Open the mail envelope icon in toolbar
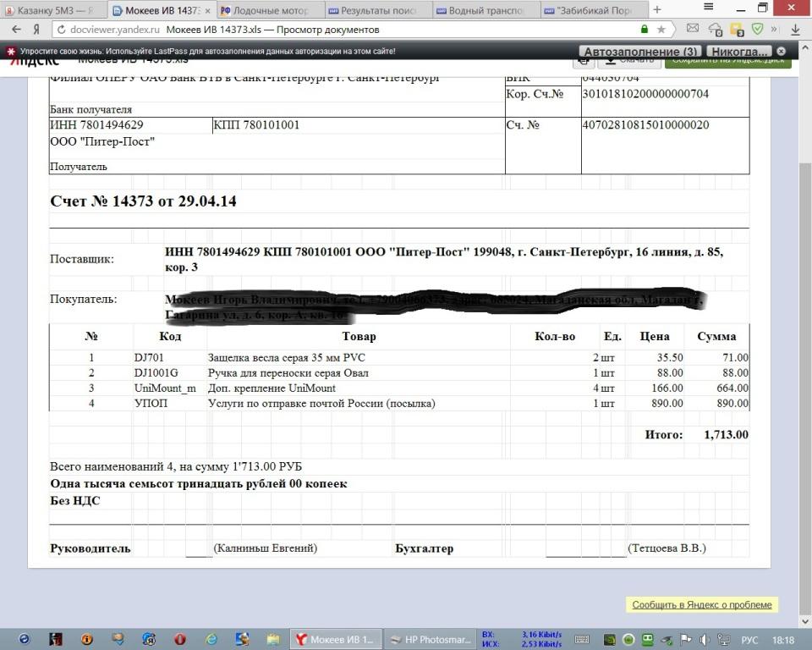 click(693, 30)
